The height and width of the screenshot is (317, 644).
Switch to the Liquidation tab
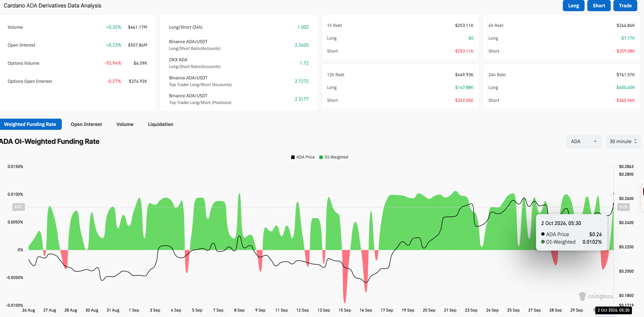click(x=160, y=124)
